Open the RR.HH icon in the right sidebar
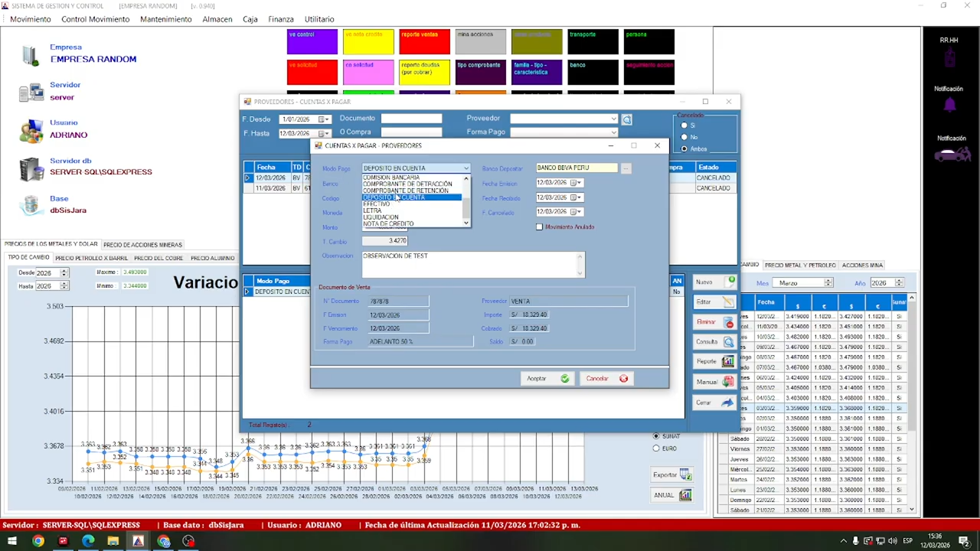Screen dimensions: 980x551 tap(949, 57)
